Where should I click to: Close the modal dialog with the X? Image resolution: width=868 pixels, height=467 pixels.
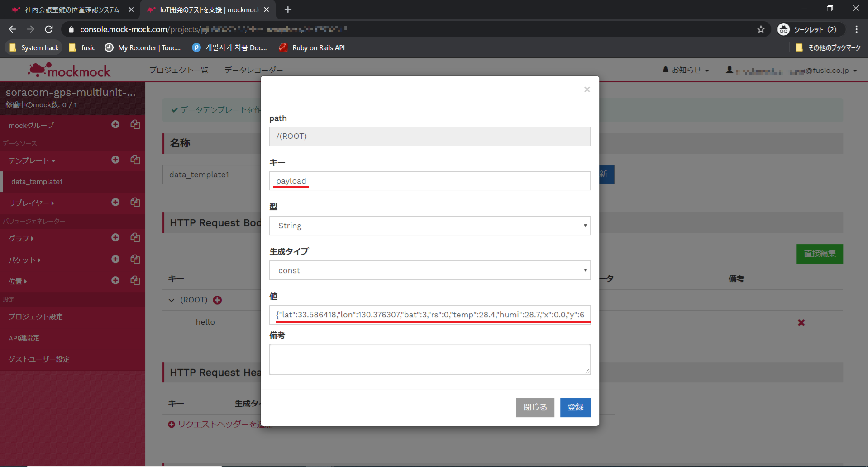pyautogui.click(x=587, y=90)
